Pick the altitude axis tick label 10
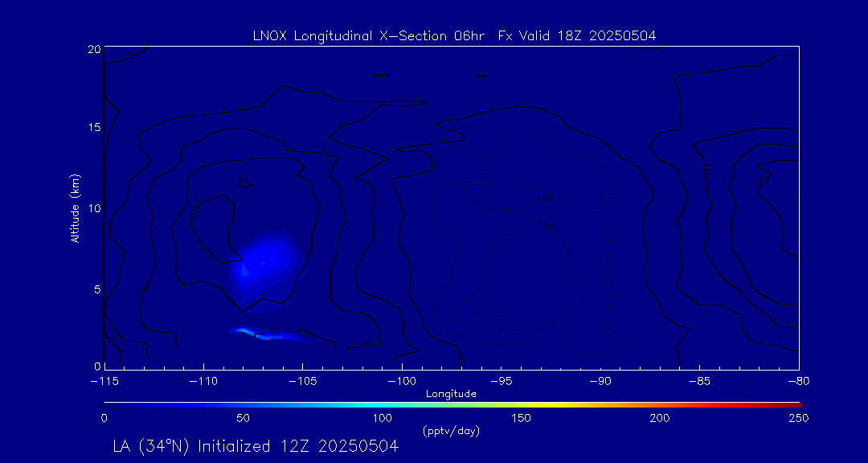Image resolution: width=868 pixels, height=463 pixels. point(94,207)
